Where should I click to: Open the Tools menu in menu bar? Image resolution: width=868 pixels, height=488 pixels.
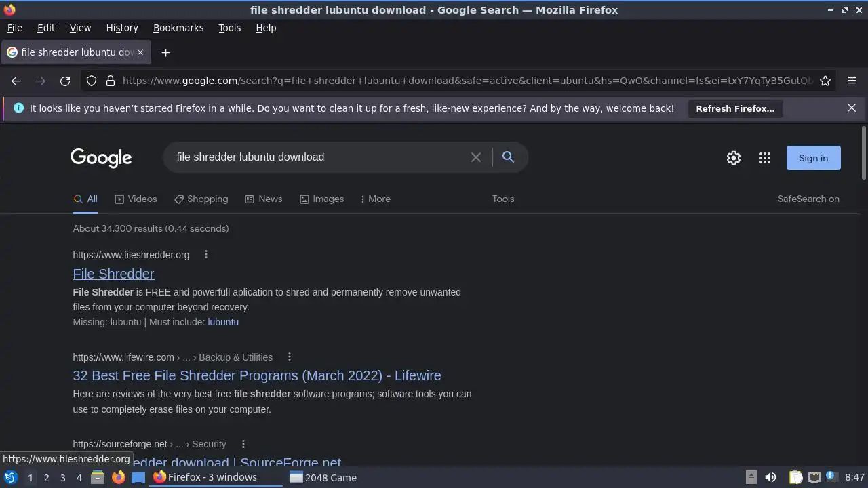click(x=229, y=28)
